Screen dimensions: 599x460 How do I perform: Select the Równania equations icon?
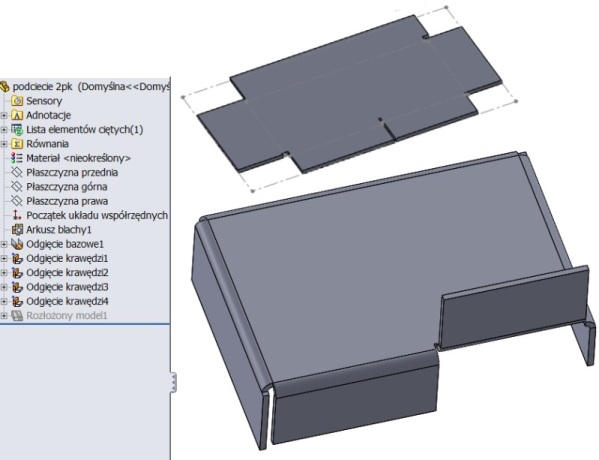17,144
